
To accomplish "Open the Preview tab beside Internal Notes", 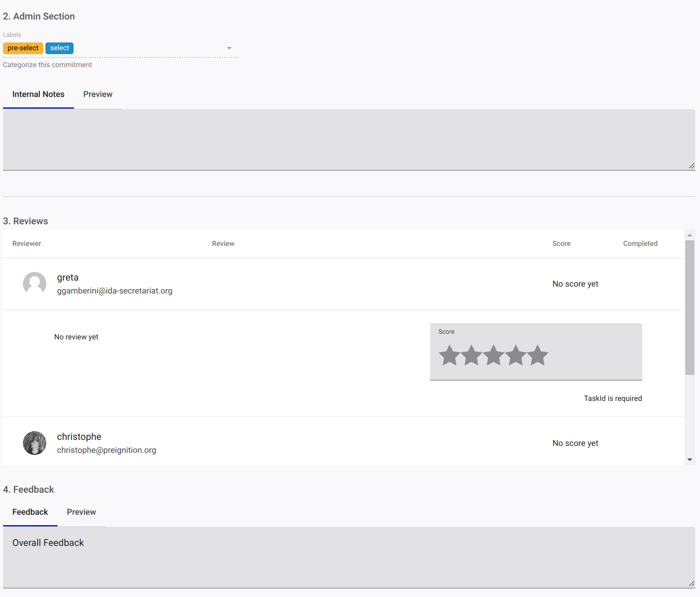I will (98, 94).
